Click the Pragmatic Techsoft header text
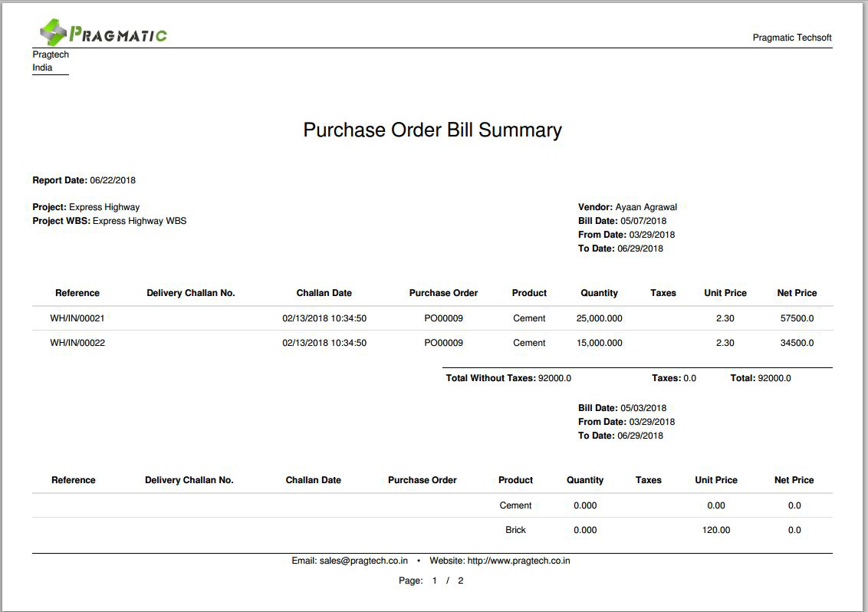 791,38
